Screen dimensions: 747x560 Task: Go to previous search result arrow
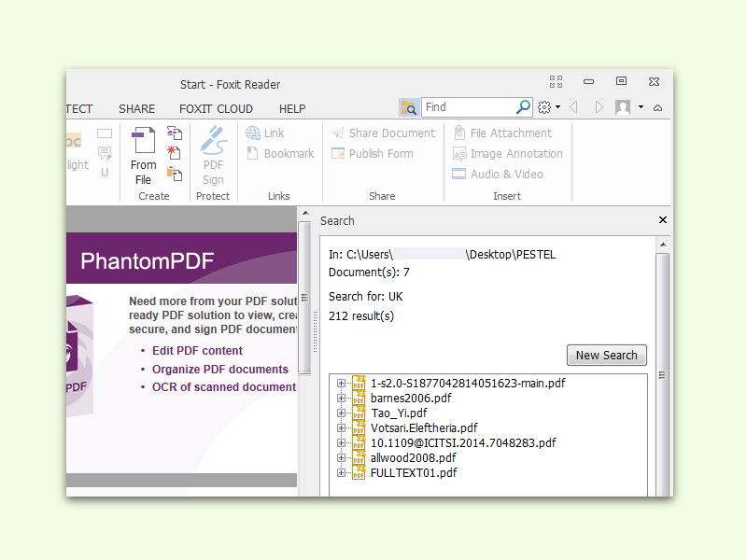pyautogui.click(x=574, y=107)
